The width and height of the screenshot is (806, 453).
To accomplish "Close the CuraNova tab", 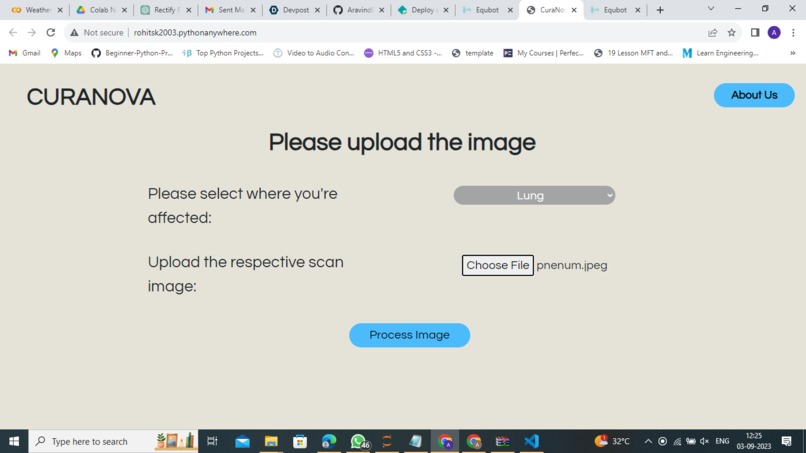I will (x=574, y=10).
